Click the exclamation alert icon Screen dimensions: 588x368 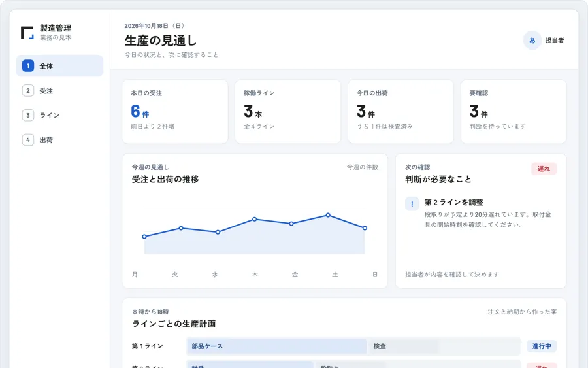click(412, 204)
